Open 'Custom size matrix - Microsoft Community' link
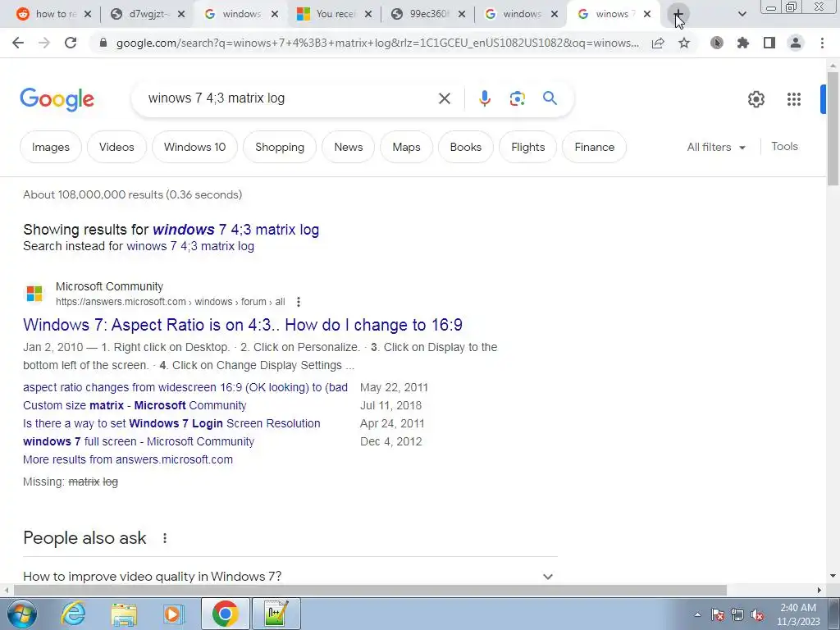840x630 pixels. point(135,405)
